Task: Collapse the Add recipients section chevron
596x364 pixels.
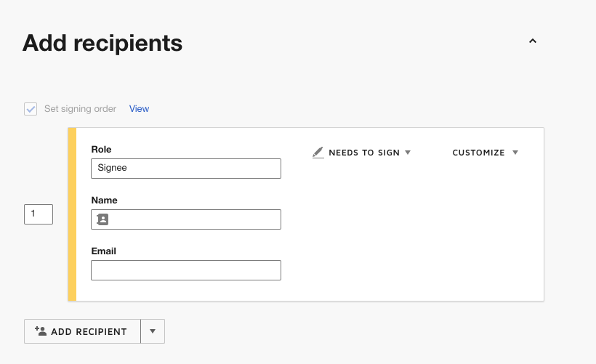Action: (x=533, y=41)
